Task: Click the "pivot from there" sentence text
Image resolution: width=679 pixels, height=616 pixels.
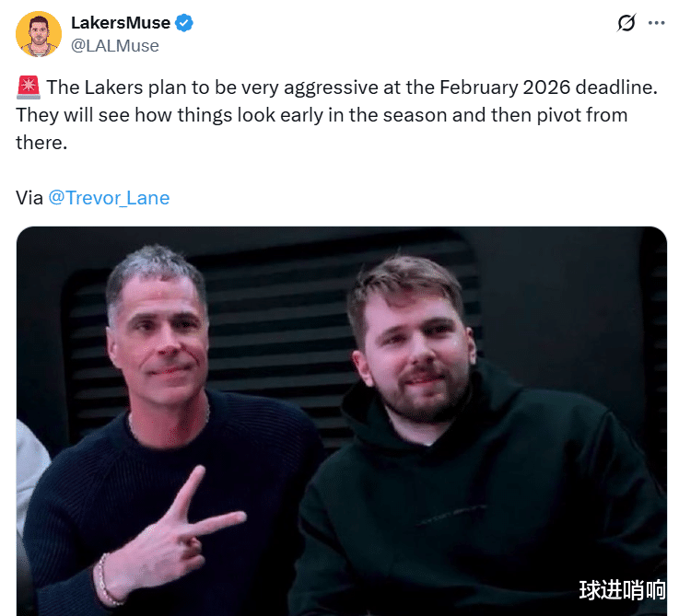Action: 322,129
